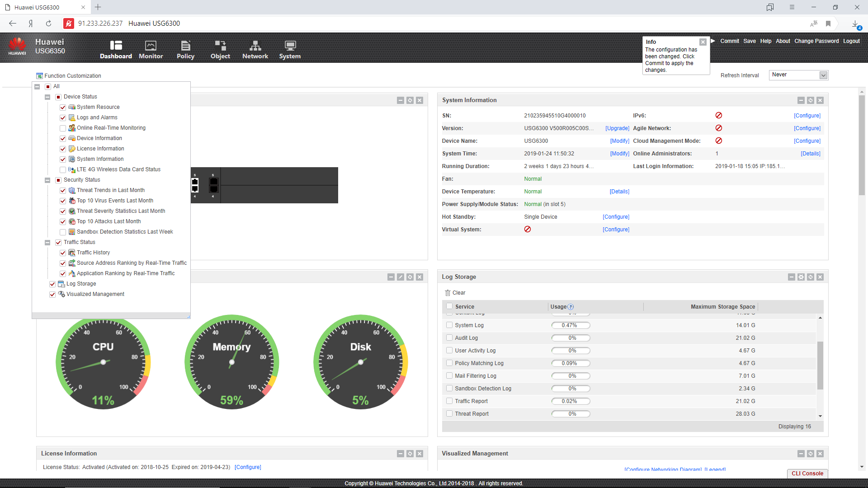Image resolution: width=868 pixels, height=488 pixels.
Task: Tick the System Log row checkbox
Action: click(x=449, y=325)
